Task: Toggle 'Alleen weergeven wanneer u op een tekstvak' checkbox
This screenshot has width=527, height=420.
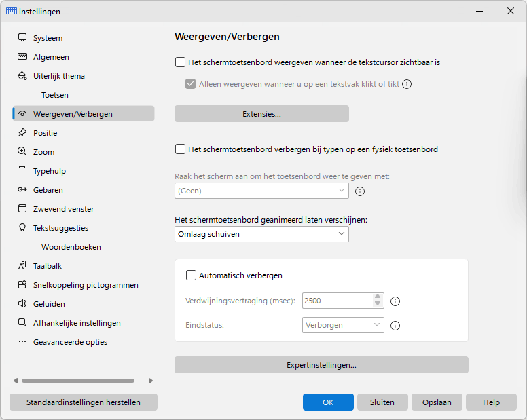Action: click(x=191, y=84)
